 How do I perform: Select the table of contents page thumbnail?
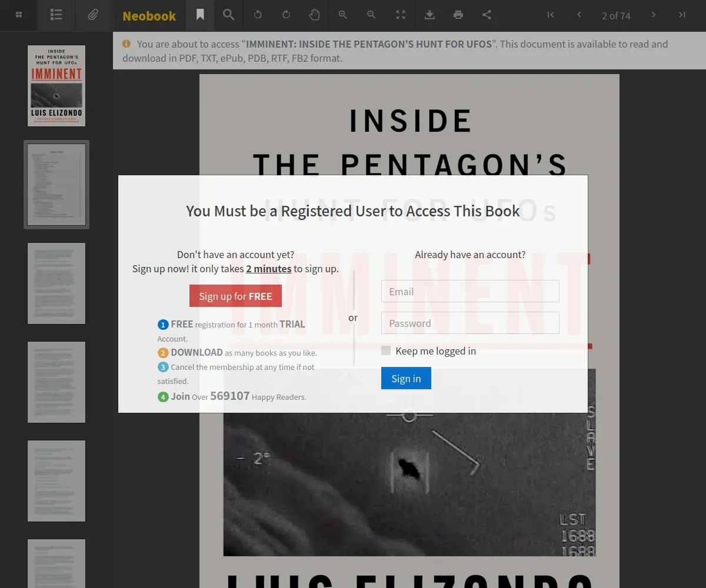click(56, 185)
